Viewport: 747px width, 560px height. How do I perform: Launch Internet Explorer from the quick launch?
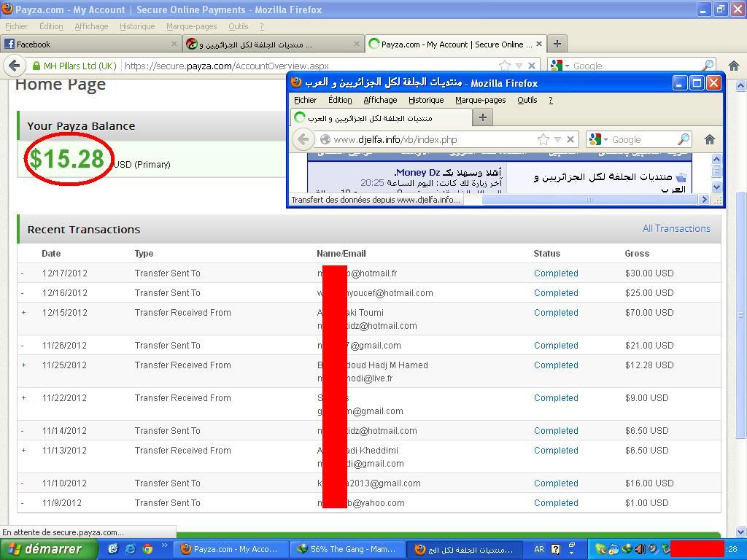[130, 549]
